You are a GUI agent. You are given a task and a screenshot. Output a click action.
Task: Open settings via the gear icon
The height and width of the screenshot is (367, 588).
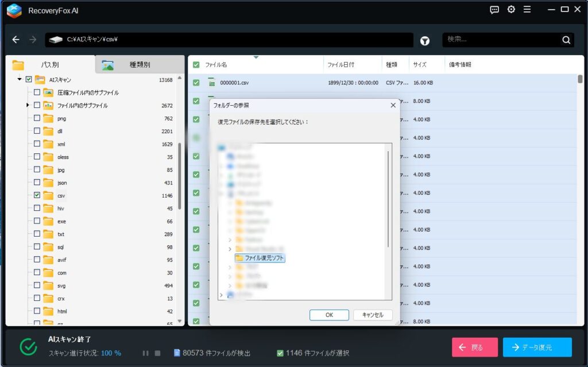click(511, 10)
